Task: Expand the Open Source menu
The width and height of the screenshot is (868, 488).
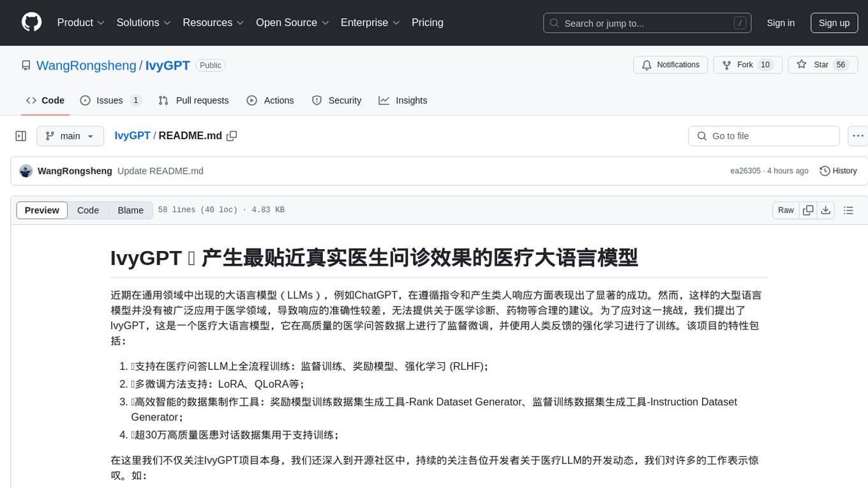Action: click(292, 22)
